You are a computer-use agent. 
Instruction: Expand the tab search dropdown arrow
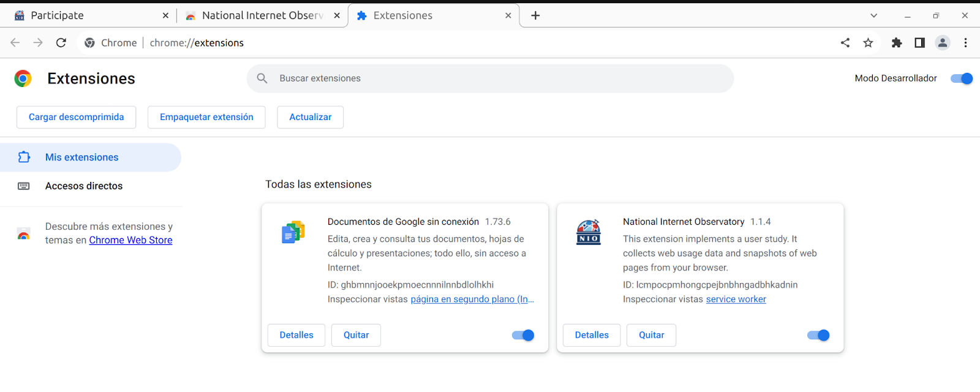pyautogui.click(x=874, y=16)
